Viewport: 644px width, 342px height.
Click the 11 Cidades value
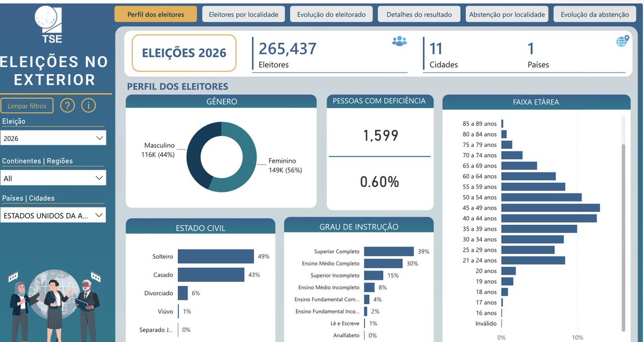pyautogui.click(x=436, y=49)
